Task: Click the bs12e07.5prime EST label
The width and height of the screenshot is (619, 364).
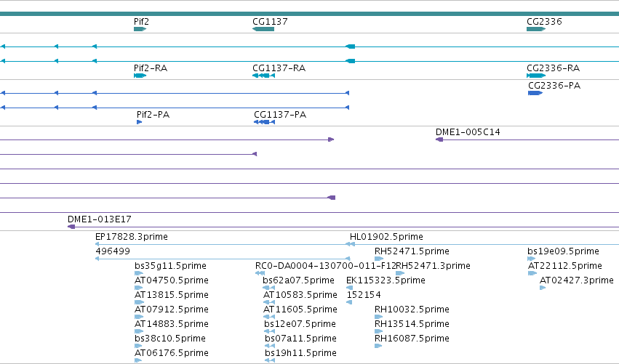Action: [300, 324]
